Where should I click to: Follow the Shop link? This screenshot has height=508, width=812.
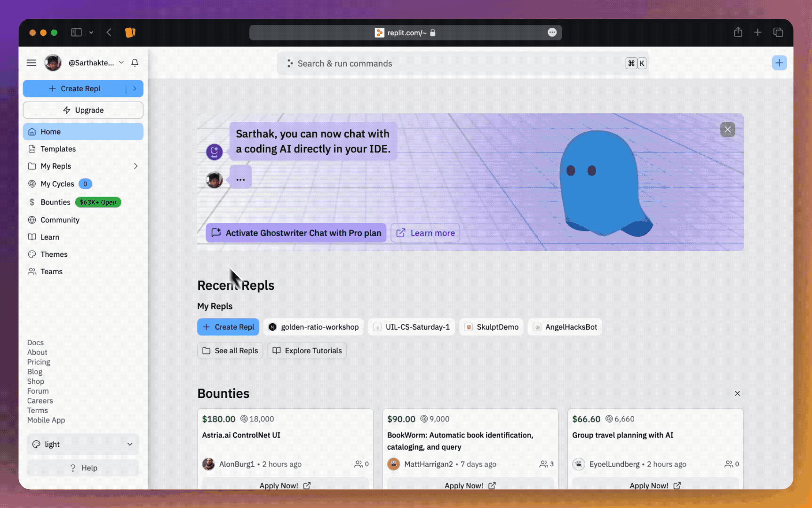[36, 381]
